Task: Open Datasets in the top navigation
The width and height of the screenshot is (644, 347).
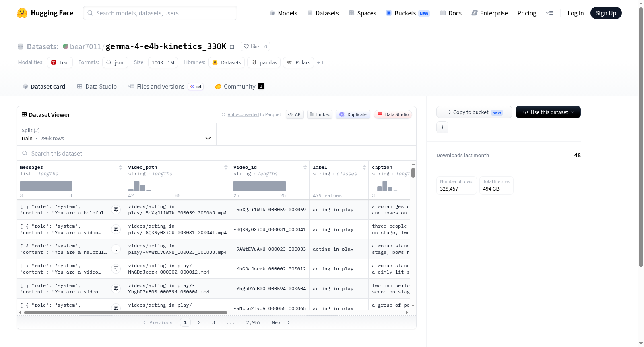Action: tap(323, 13)
